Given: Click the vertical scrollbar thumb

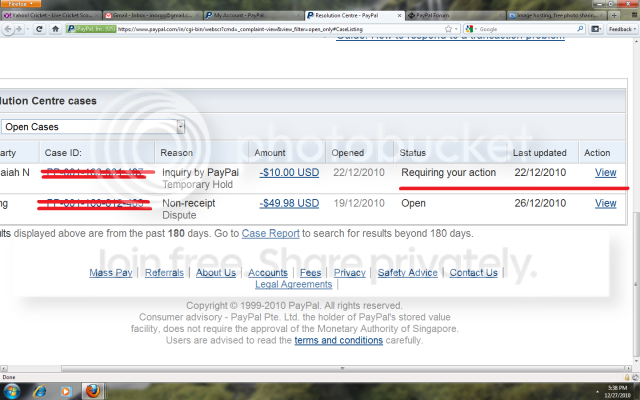Looking at the screenshot, I should 636,284.
